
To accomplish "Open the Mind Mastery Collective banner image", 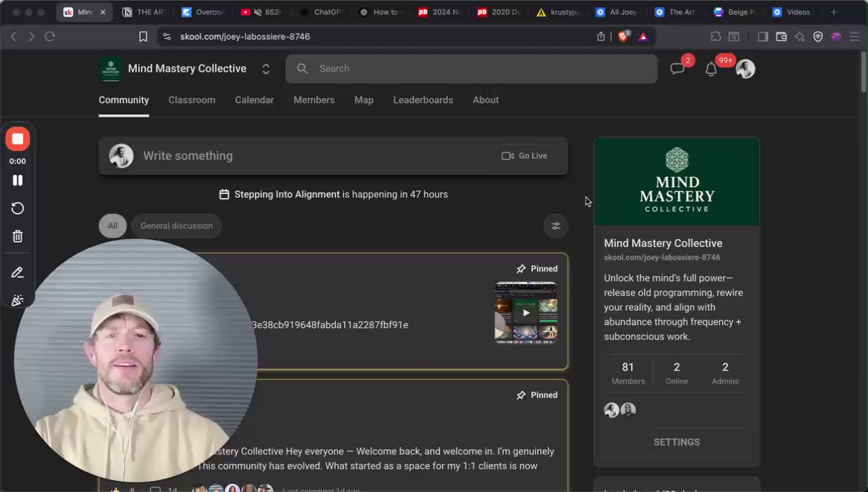I will point(677,182).
